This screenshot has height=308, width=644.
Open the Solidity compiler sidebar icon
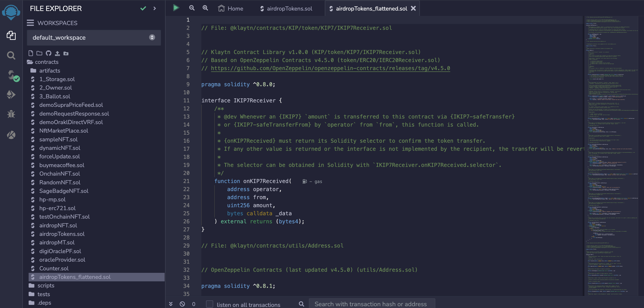coord(11,75)
